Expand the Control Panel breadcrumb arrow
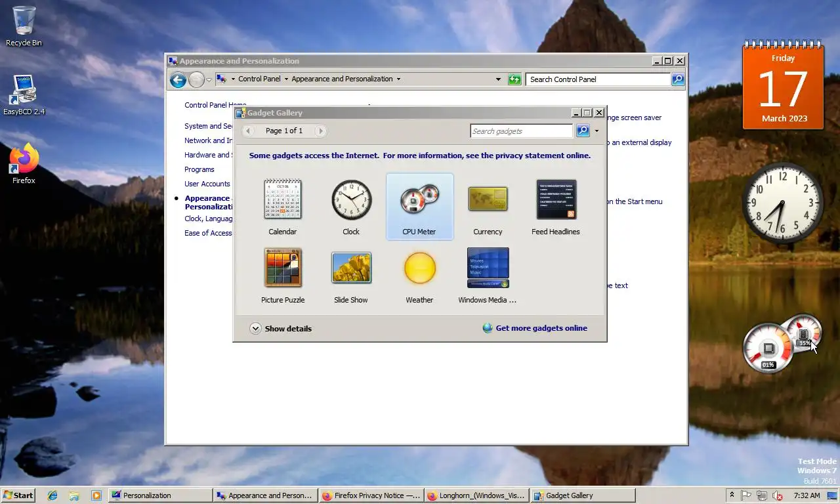The image size is (840, 504). pyautogui.click(x=286, y=79)
